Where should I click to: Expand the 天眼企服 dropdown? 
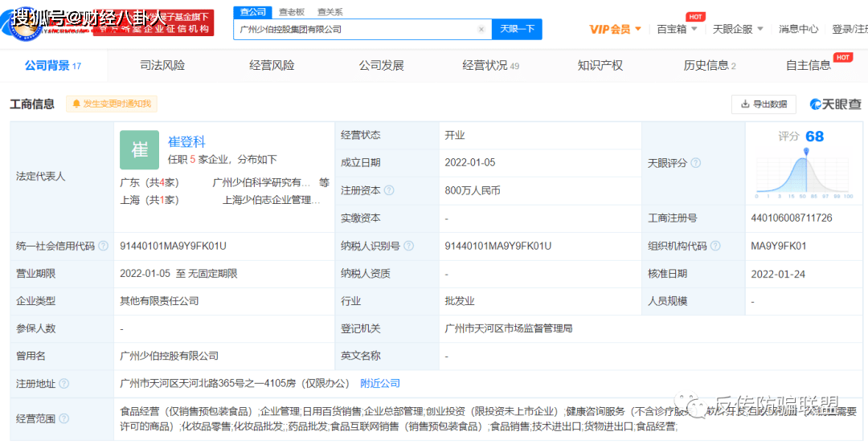738,29
